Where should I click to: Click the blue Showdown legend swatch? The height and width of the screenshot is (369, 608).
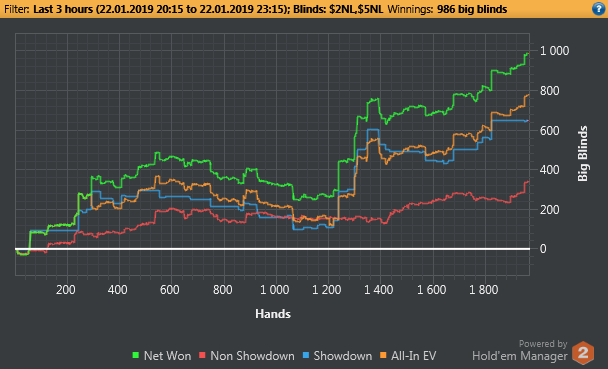tap(306, 355)
